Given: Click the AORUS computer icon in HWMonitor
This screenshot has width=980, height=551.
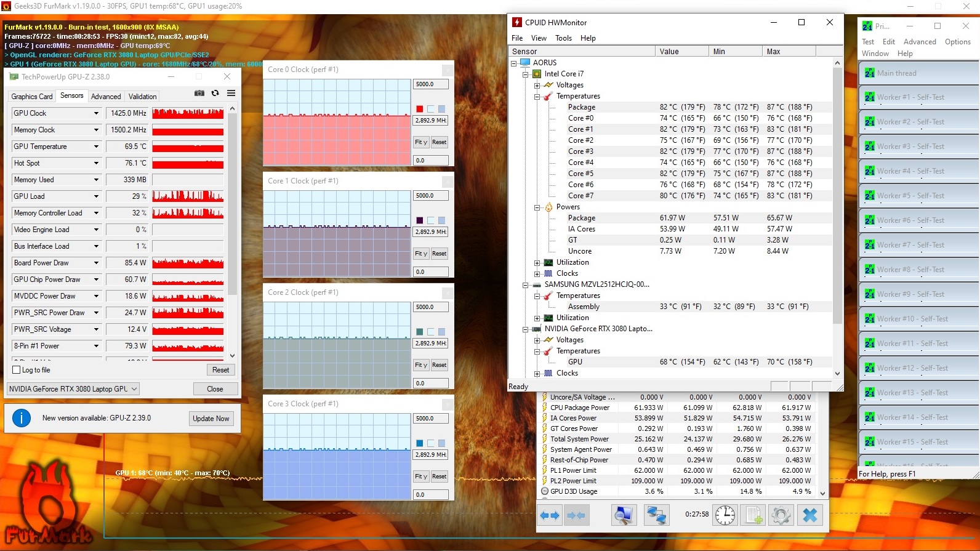Looking at the screenshot, I should (525, 63).
